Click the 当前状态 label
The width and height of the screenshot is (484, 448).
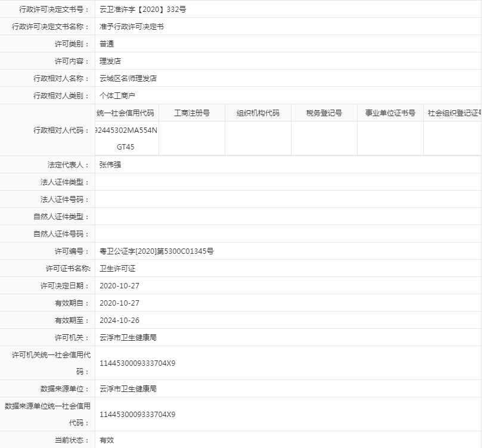click(72, 440)
